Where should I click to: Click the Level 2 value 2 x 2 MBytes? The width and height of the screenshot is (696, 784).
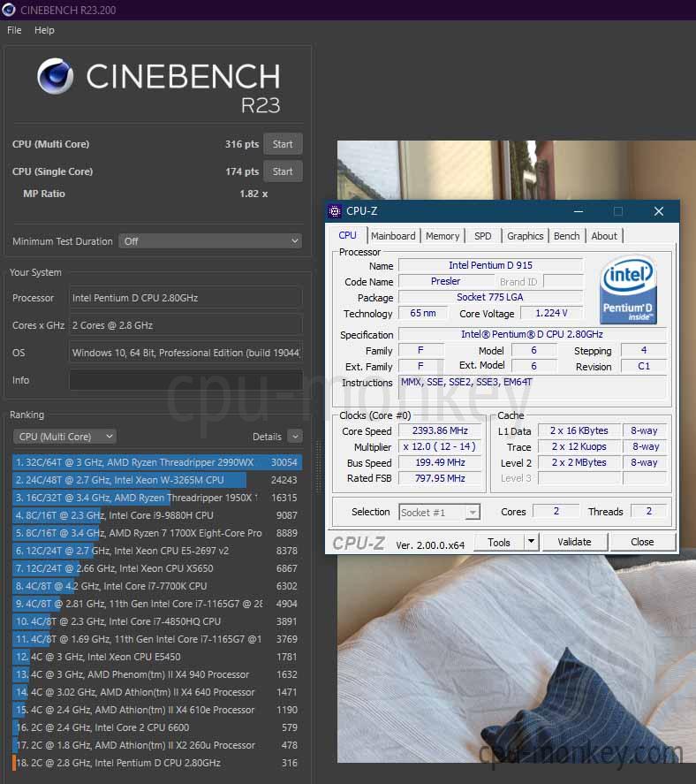pyautogui.click(x=579, y=463)
